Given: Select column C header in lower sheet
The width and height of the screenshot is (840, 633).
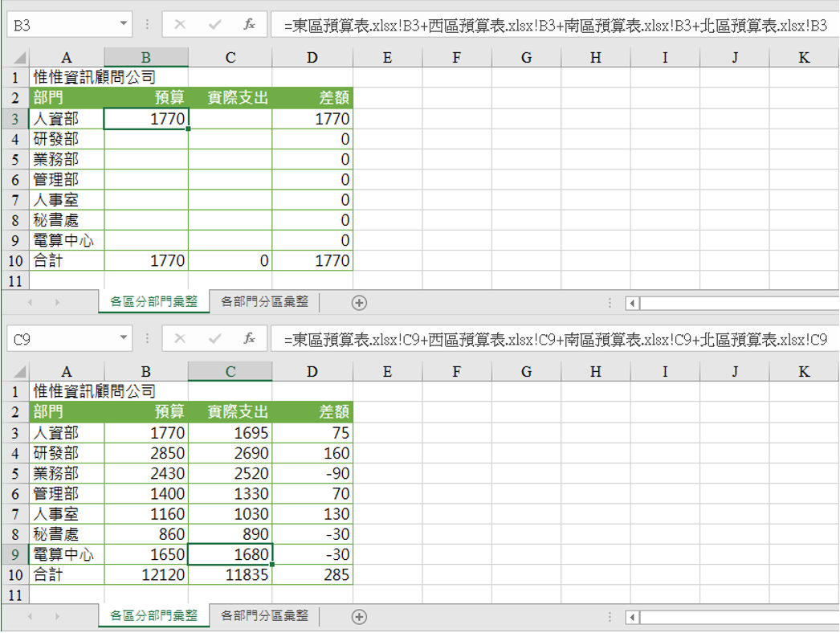Looking at the screenshot, I should tap(230, 371).
